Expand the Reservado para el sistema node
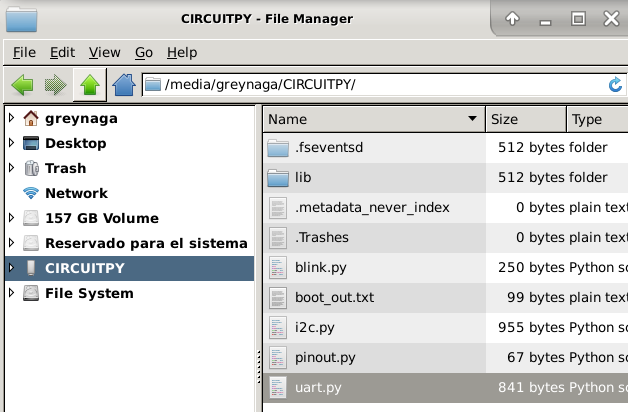The width and height of the screenshot is (628, 412). (x=12, y=243)
